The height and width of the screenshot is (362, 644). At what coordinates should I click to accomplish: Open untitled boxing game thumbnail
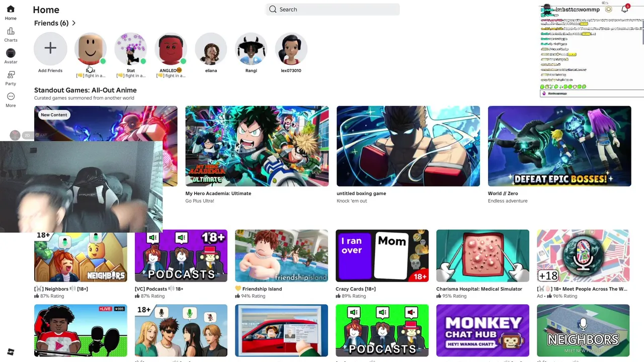(408, 146)
